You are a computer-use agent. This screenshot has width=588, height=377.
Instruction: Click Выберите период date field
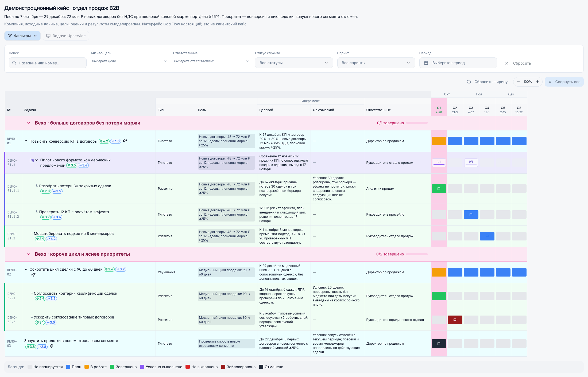(458, 63)
